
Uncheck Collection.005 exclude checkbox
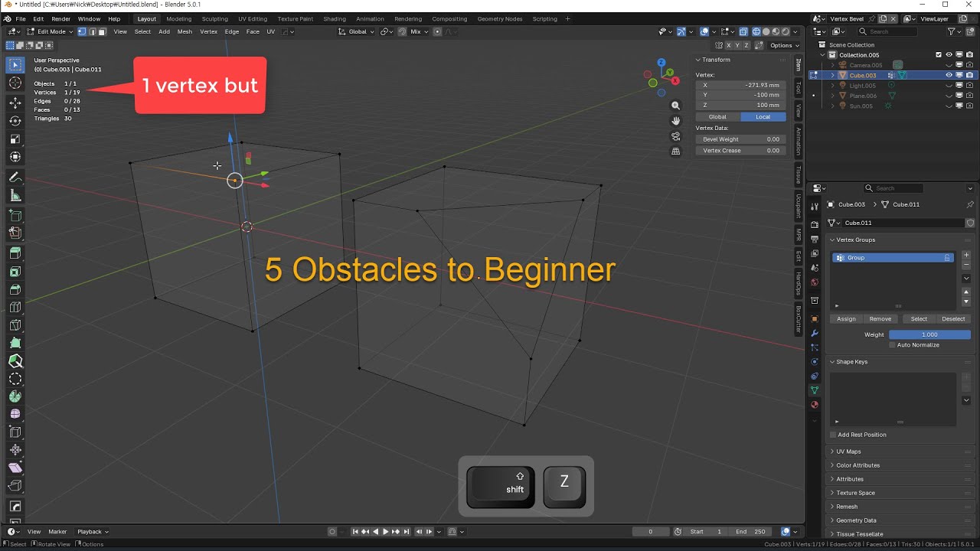click(x=939, y=55)
